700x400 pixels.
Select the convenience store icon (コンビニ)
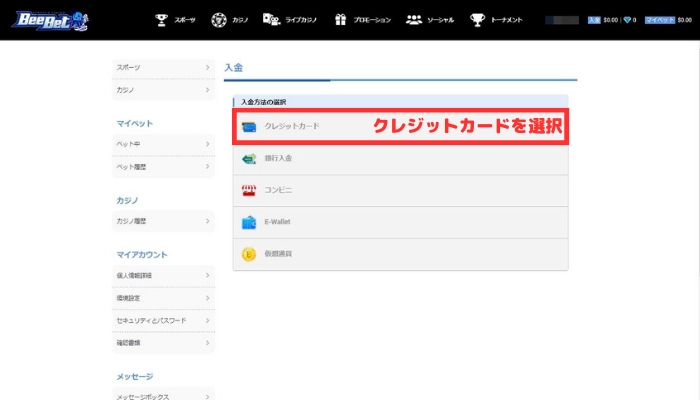point(249,191)
